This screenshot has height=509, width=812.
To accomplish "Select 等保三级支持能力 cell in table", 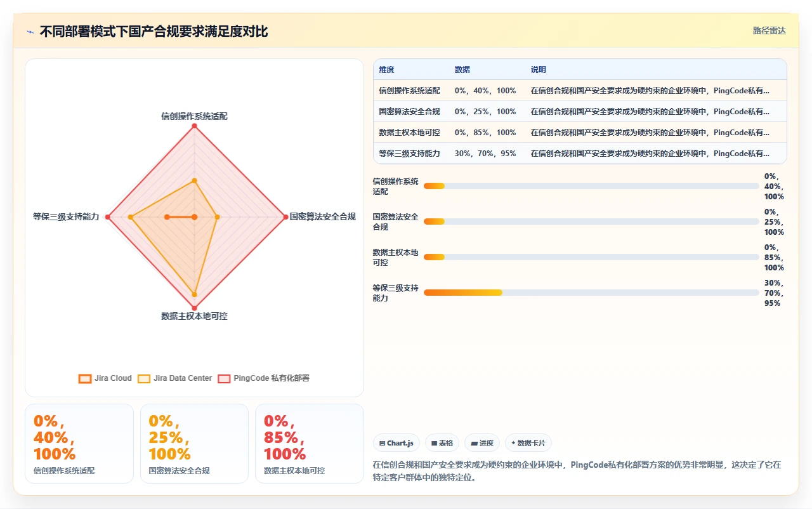I will point(410,154).
